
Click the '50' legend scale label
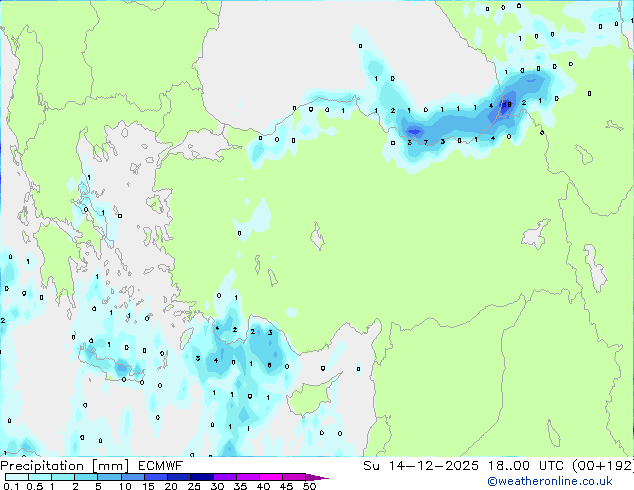[x=309, y=486]
